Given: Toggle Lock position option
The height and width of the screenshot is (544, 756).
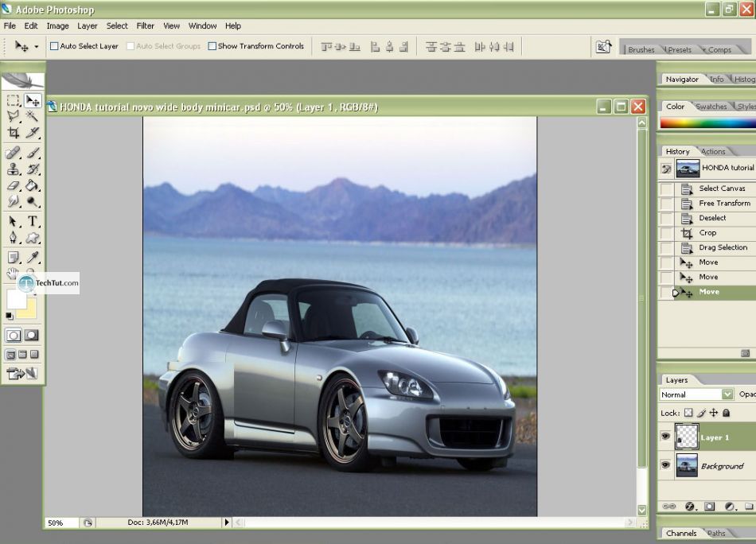Looking at the screenshot, I should click(x=714, y=413).
